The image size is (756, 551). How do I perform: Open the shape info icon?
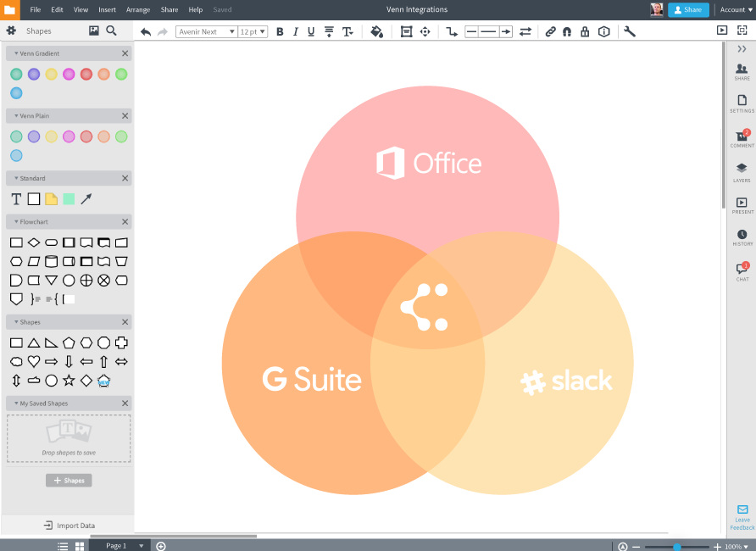coord(603,32)
